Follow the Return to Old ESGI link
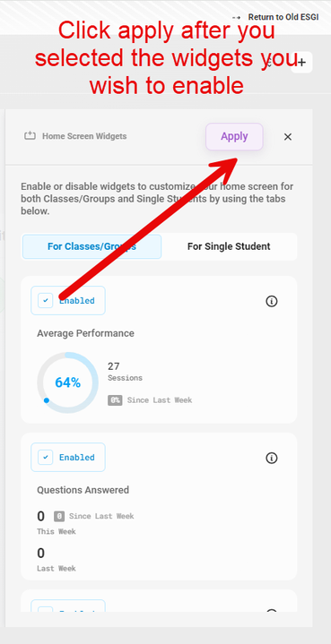This screenshot has width=331, height=644. pos(283,18)
